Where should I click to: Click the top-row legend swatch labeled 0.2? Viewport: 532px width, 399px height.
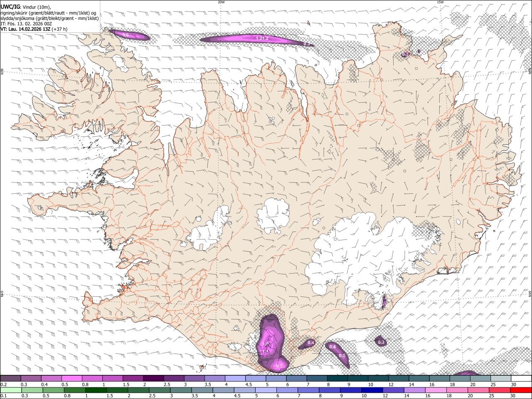pos(10,379)
